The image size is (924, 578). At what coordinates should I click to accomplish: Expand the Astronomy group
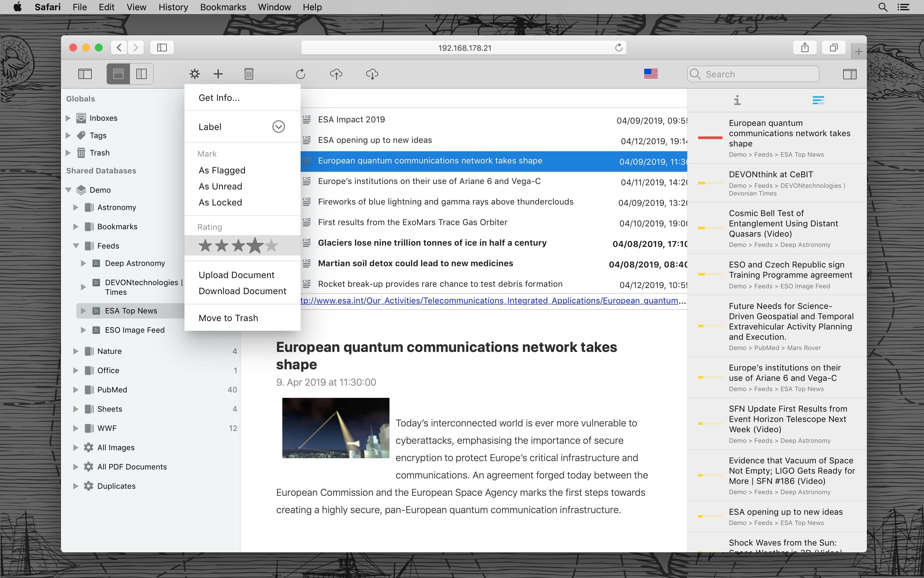[x=76, y=207]
